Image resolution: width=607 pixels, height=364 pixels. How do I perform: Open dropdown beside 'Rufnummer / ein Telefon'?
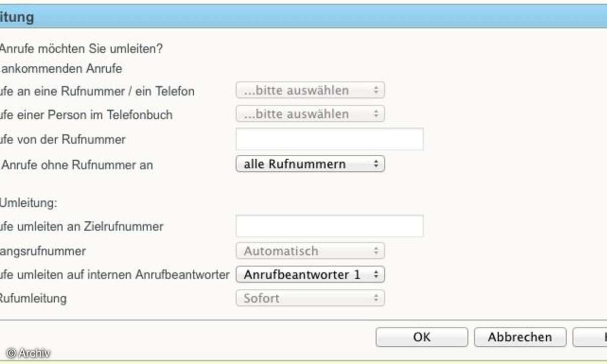(310, 90)
